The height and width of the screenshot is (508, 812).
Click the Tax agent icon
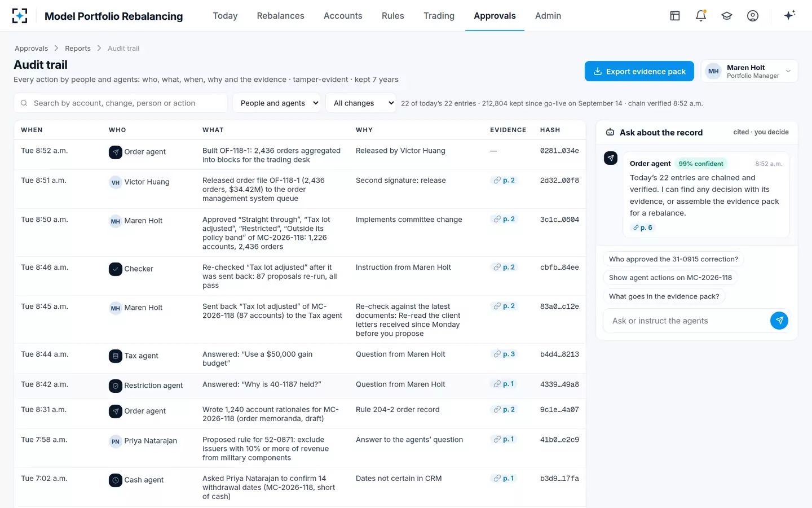point(116,356)
